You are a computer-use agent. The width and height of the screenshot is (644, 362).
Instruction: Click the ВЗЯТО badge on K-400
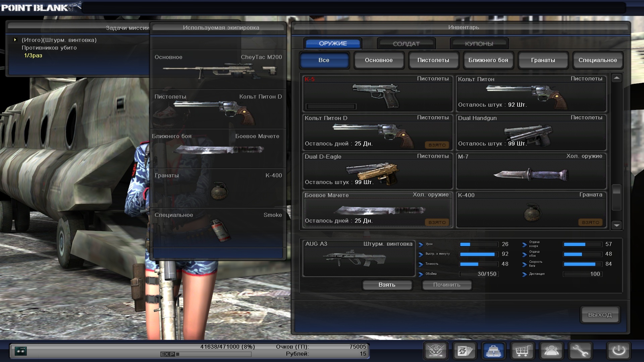tap(590, 222)
